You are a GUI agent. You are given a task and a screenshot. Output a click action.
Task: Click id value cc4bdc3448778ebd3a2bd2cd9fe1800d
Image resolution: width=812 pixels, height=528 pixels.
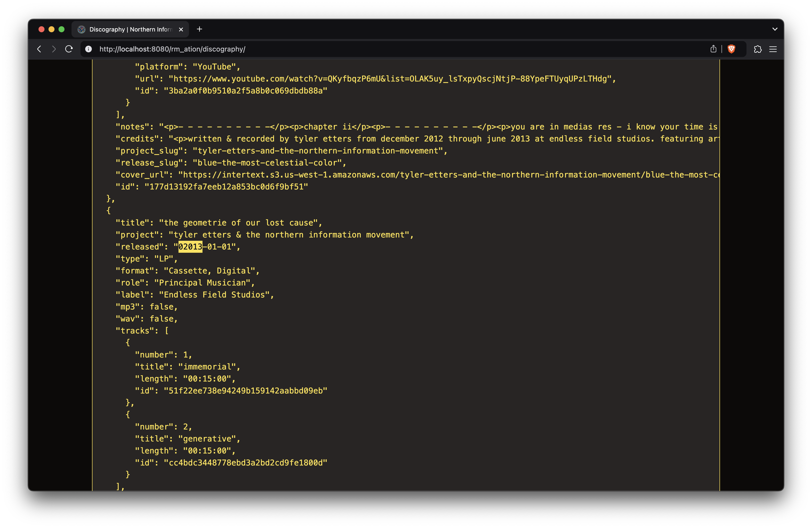pyautogui.click(x=245, y=463)
